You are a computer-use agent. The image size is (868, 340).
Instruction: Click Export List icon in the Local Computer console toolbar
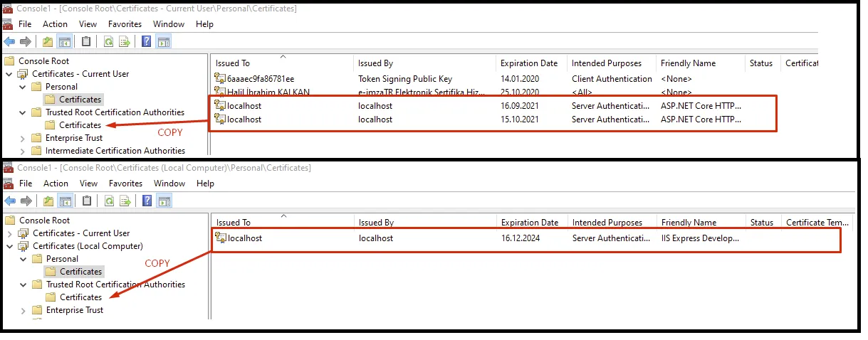click(125, 201)
